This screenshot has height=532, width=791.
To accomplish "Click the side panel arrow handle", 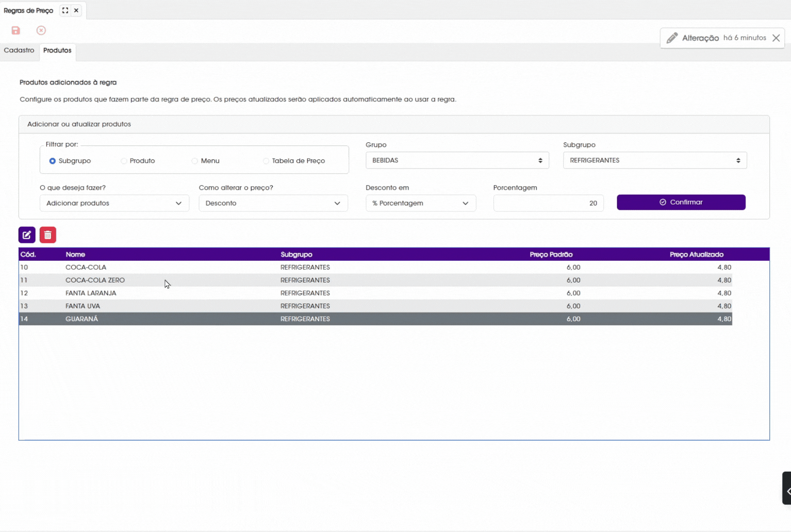I will point(787,488).
